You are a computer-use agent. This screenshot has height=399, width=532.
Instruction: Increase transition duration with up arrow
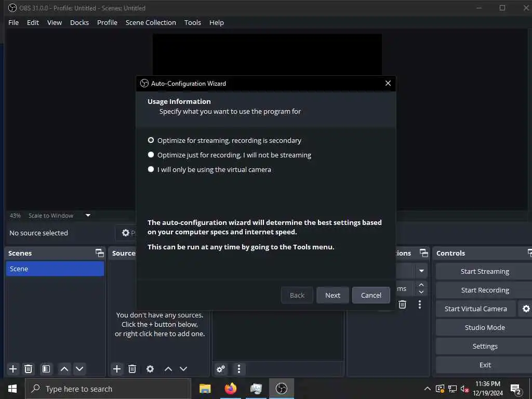point(421,285)
